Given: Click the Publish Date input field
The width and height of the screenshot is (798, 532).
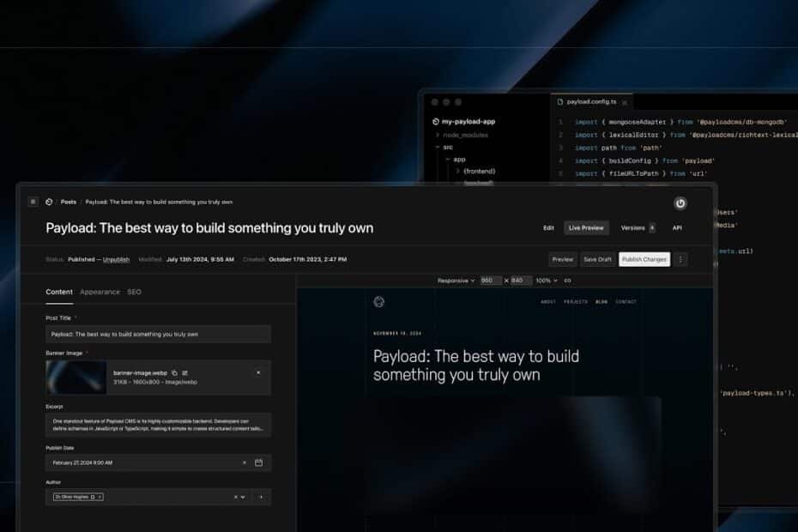Looking at the screenshot, I should (x=158, y=462).
